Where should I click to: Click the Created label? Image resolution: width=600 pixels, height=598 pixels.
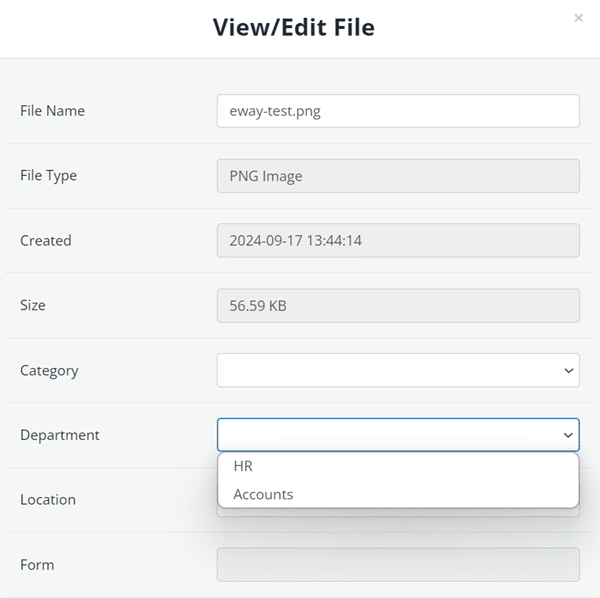(x=46, y=241)
